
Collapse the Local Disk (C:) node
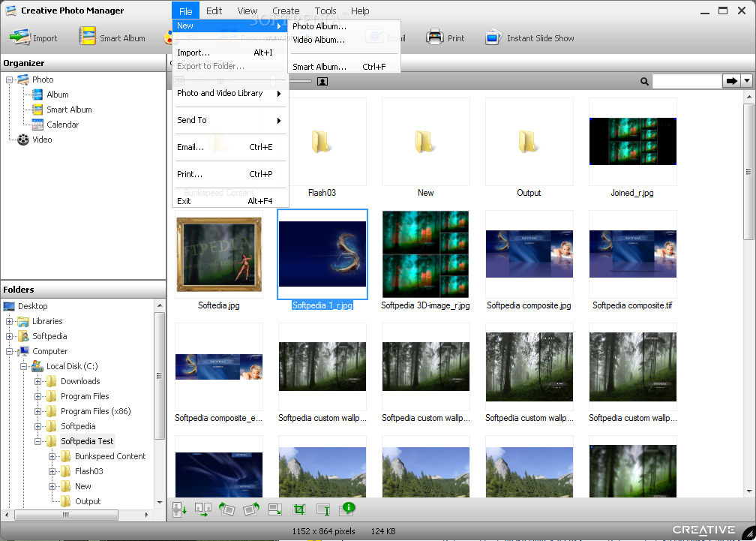click(x=23, y=366)
